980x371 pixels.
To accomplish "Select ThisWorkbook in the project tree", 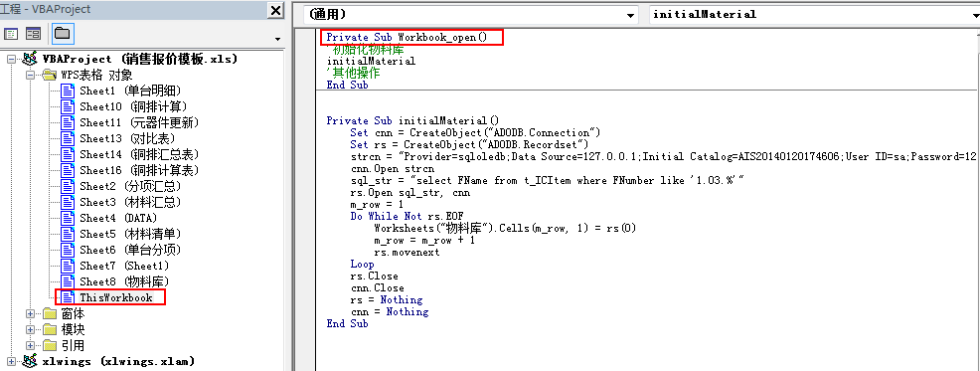I will coord(115,297).
